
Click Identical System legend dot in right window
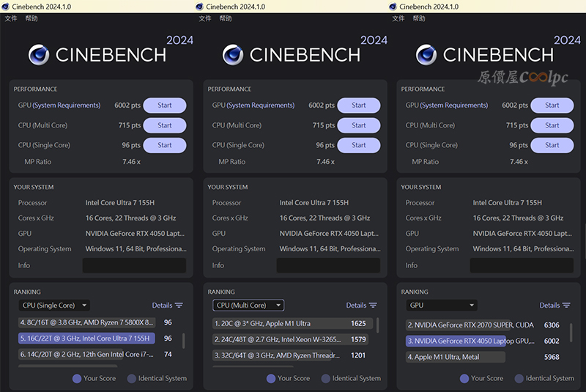tap(519, 379)
